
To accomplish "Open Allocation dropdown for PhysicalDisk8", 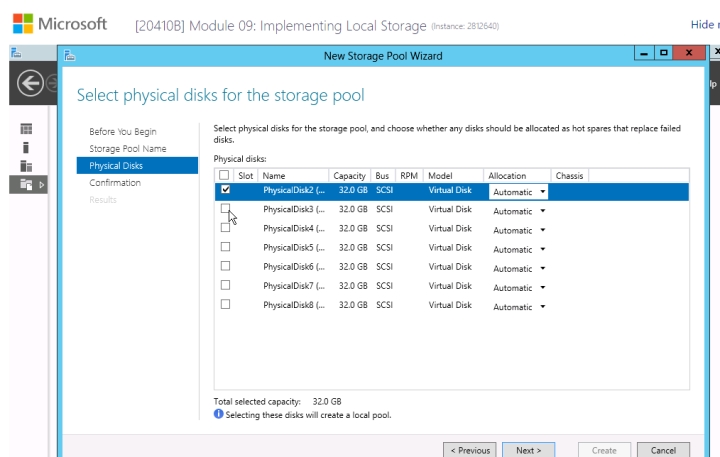I will pyautogui.click(x=519, y=307).
